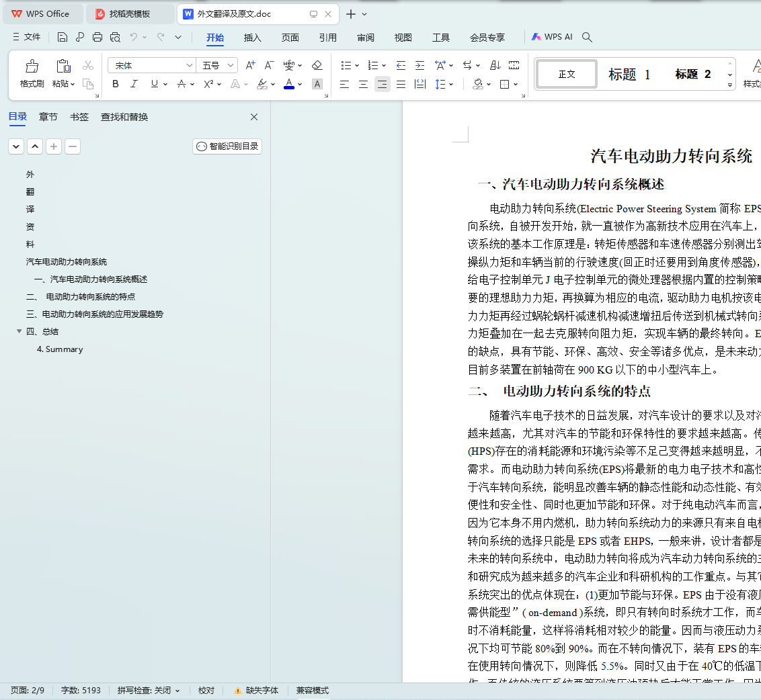Toggle italic formatting
761x700 pixels.
[x=134, y=84]
